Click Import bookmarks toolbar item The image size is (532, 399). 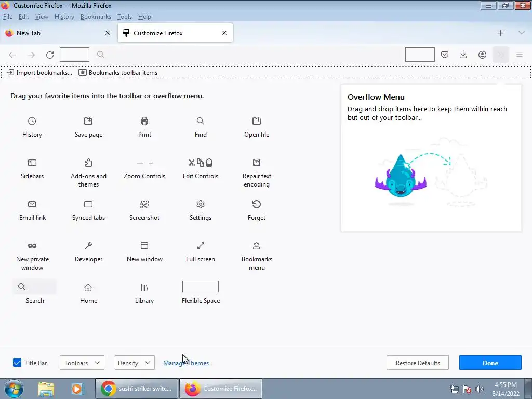pos(39,73)
